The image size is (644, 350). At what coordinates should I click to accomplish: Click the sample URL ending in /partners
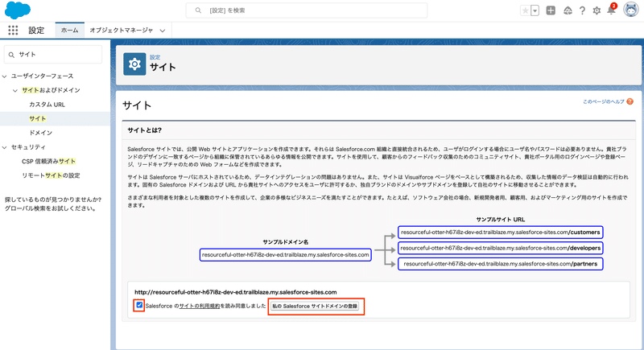[500, 264]
